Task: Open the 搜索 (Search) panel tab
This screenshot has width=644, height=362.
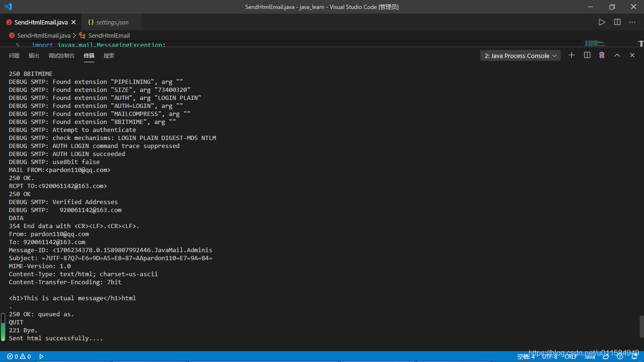Action: pyautogui.click(x=109, y=56)
